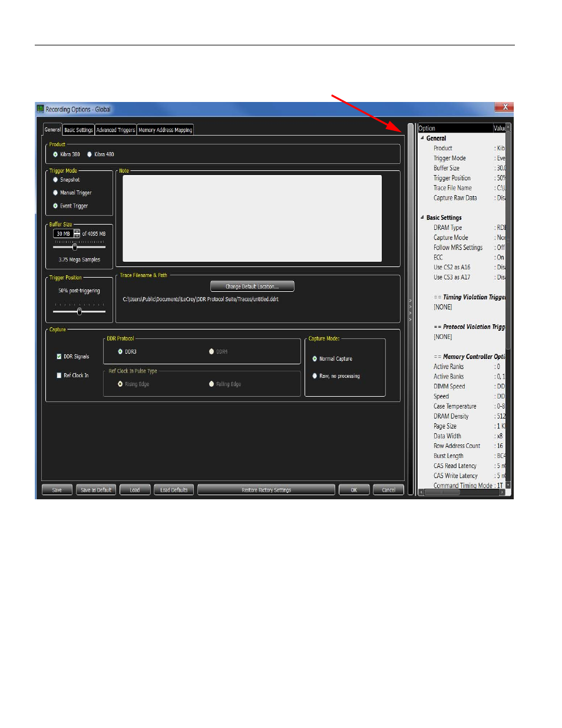Click Change Default Location button
Viewport: 562px width, 728px height.
coord(252,286)
